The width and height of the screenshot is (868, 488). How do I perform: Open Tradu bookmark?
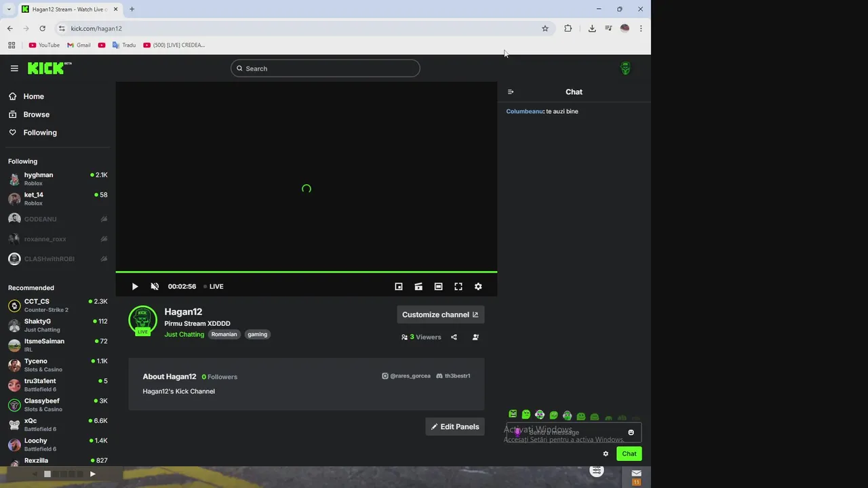(x=124, y=45)
